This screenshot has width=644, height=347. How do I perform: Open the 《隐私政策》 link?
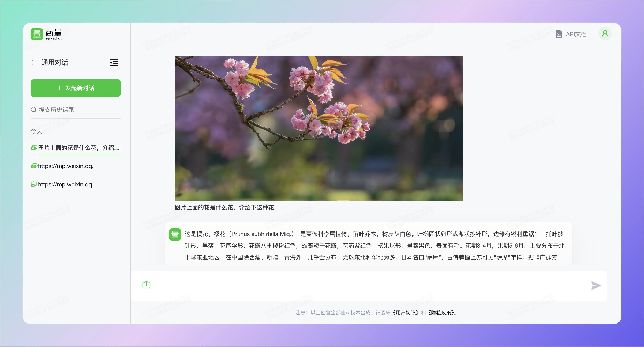[x=440, y=312]
